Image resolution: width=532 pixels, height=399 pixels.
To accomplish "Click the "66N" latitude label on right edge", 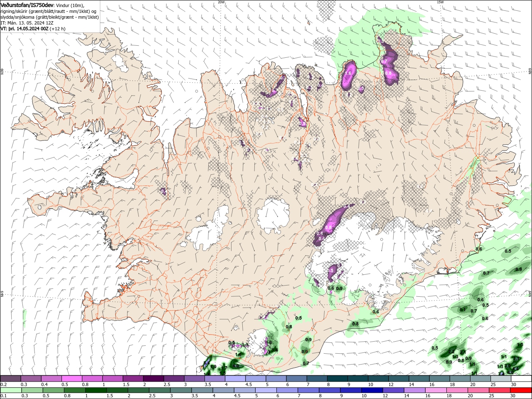I will click(x=530, y=71).
